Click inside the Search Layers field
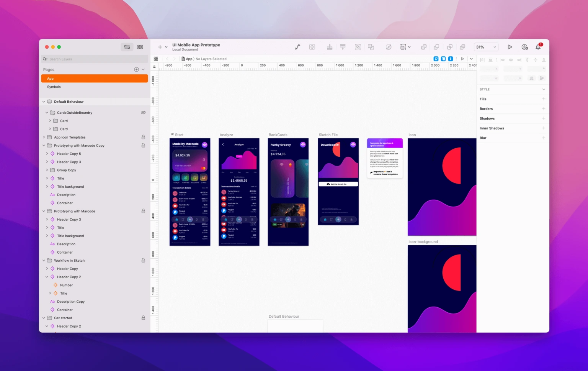The height and width of the screenshot is (371, 588). click(x=94, y=59)
